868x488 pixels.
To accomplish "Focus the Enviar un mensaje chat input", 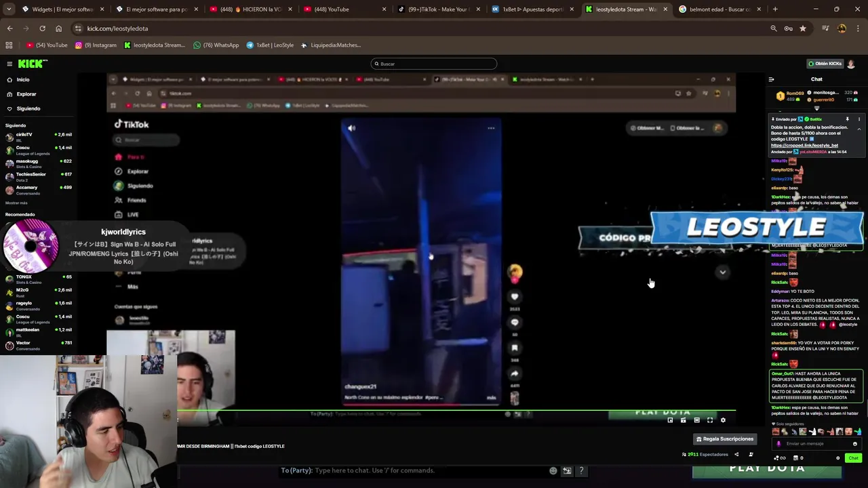I will [816, 444].
